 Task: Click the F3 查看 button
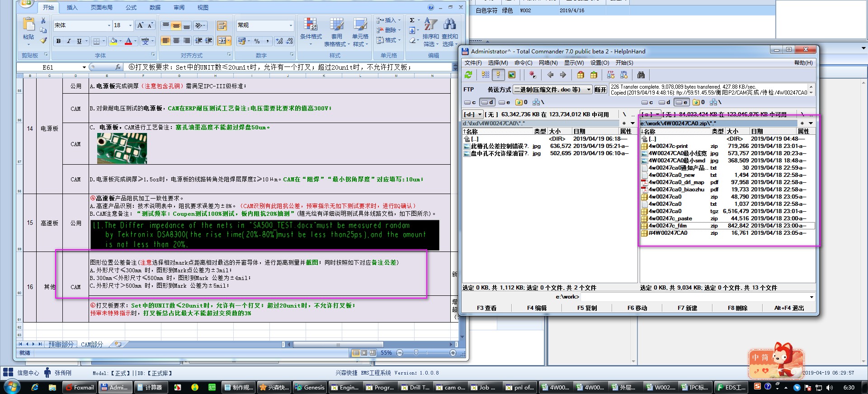coord(486,308)
